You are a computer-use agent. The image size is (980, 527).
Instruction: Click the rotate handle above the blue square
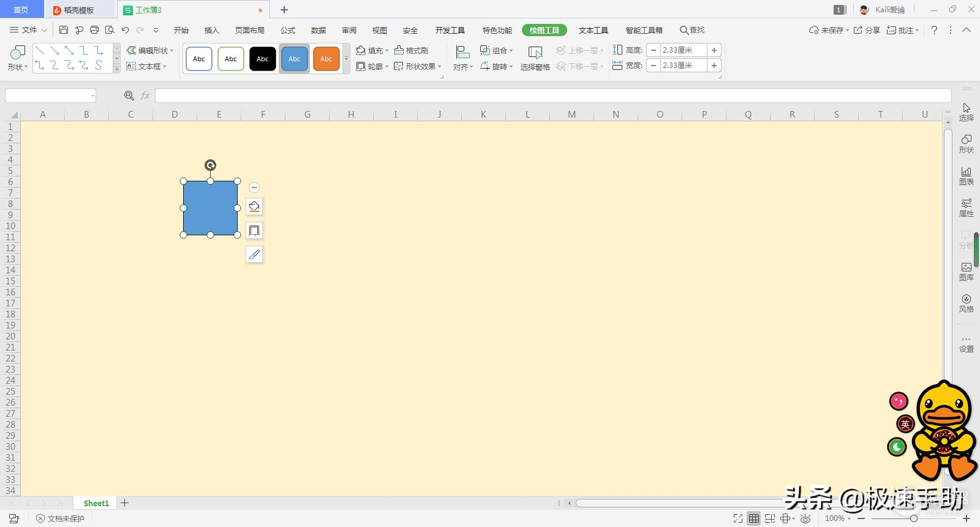(210, 165)
